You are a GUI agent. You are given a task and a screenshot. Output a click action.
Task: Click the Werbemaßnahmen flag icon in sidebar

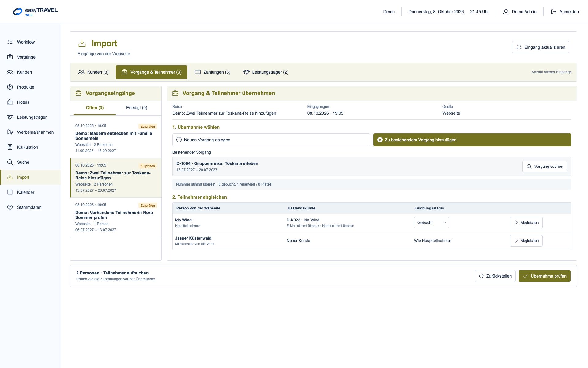[x=10, y=132]
